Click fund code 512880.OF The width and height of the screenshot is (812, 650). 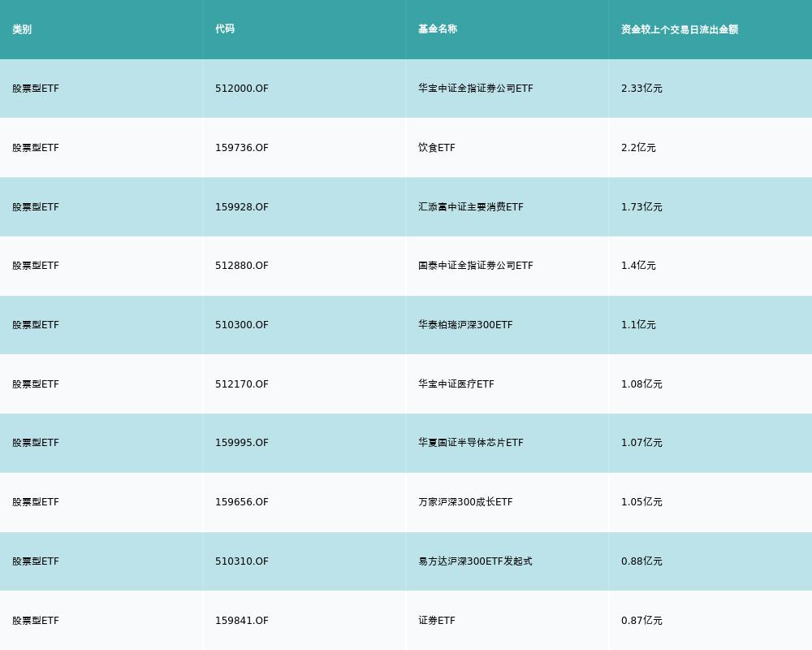242,266
